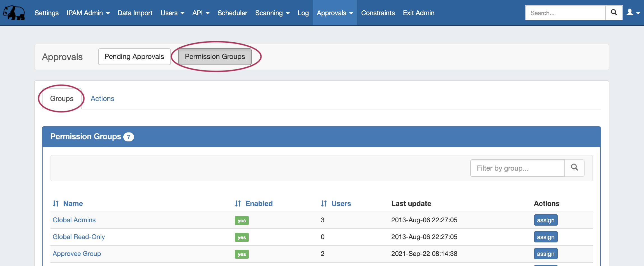
Task: Expand the IPAM Admin dropdown
Action: coord(88,13)
